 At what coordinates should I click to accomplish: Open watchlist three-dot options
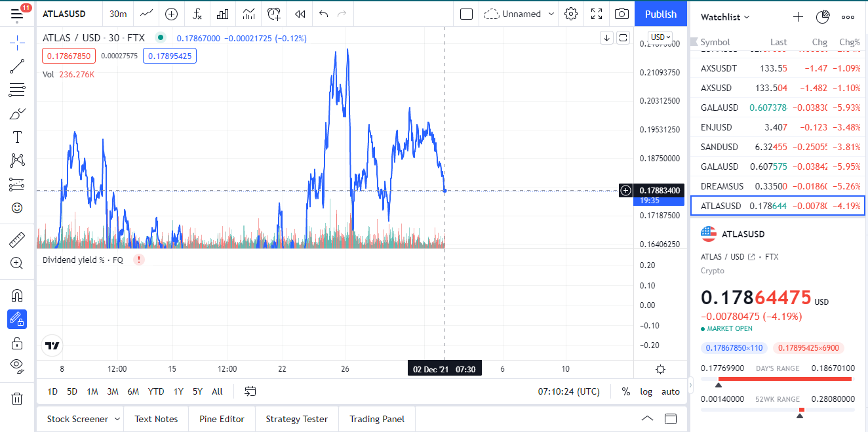coord(848,17)
